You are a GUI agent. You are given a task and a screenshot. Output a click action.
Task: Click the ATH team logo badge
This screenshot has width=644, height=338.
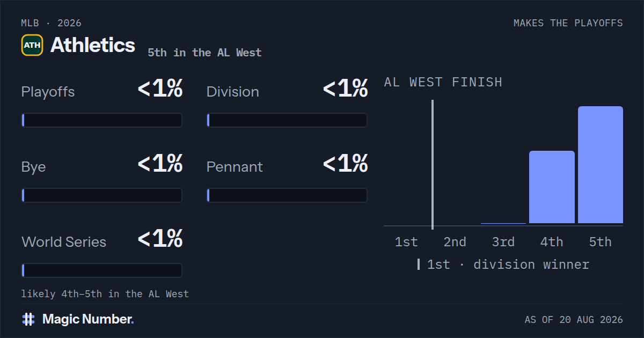(x=32, y=45)
